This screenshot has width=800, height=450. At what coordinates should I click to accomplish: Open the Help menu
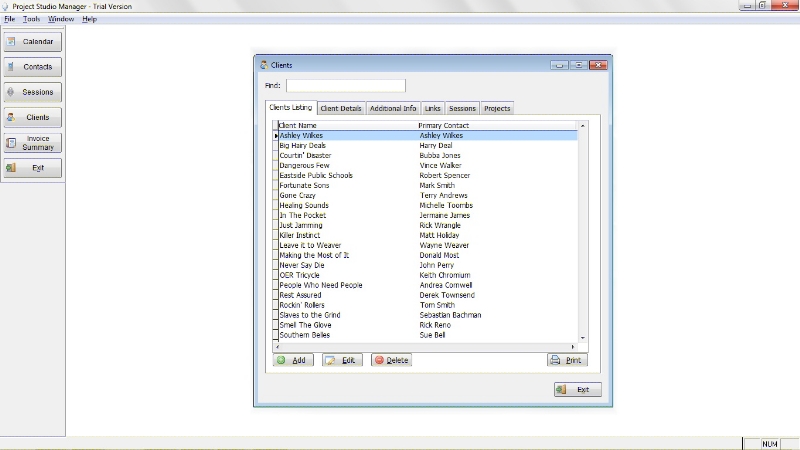[90, 19]
